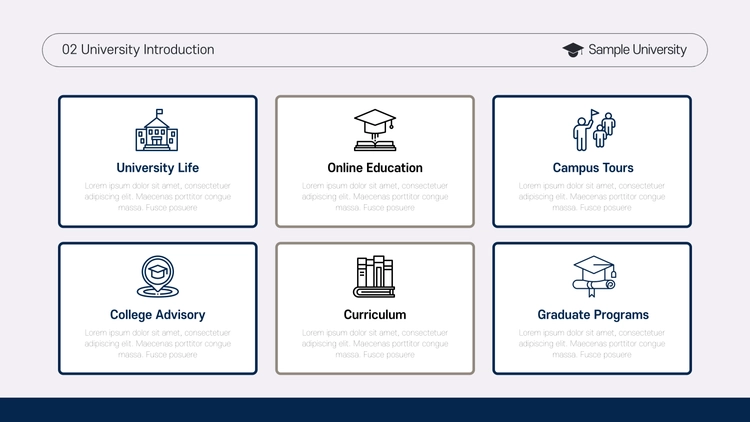Screen dimensions: 750x422
Task: Select the University Life heading
Action: click(157, 168)
